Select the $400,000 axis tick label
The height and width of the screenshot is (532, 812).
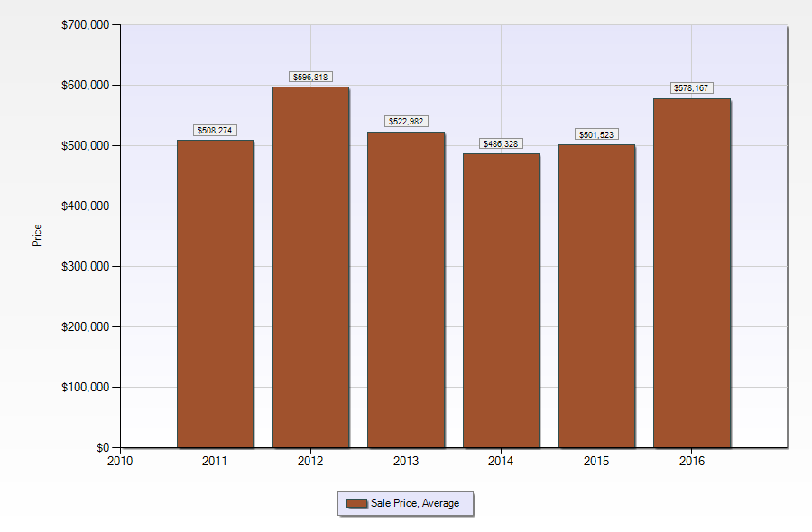click(x=86, y=206)
